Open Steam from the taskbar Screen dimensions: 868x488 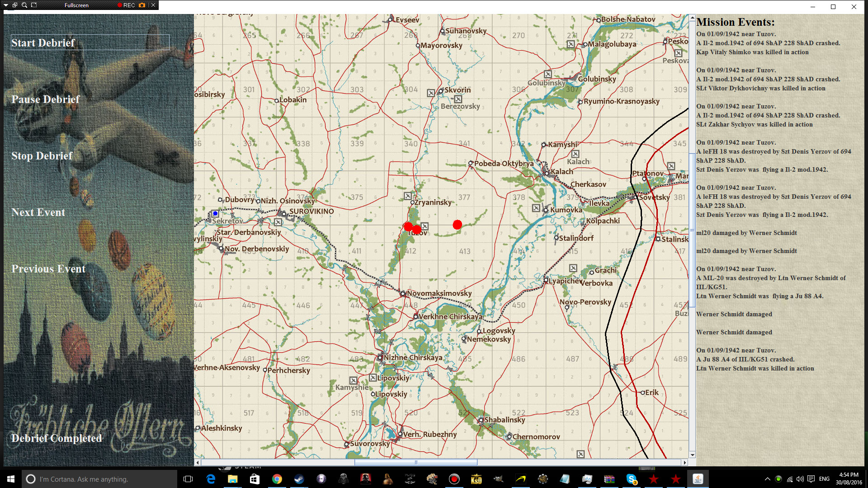[299, 479]
